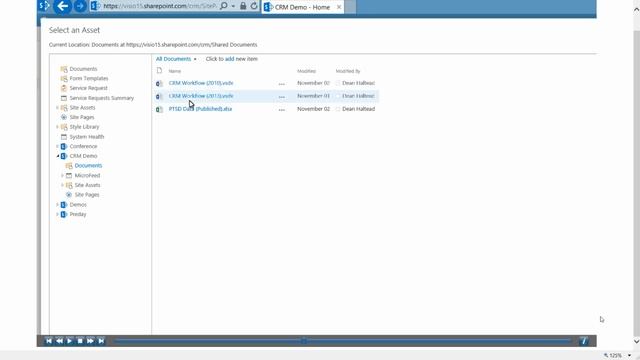The image size is (640, 360).
Task: Click the Excel icon of PTSD Data (Published).xlsx
Action: click(159, 109)
